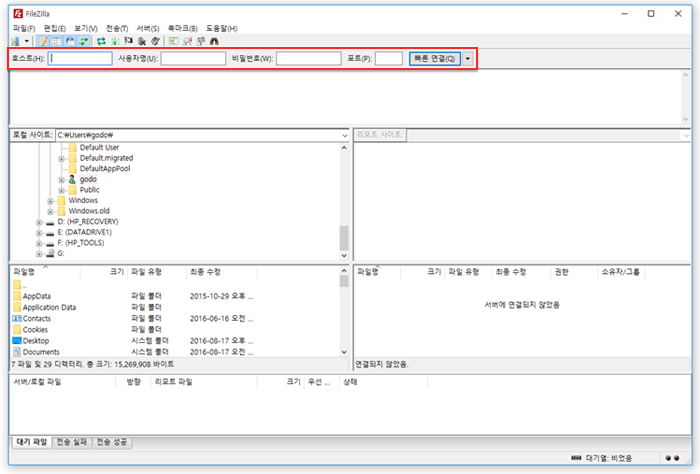The image size is (700, 474).
Task: Sort local files by 파일명 column header
Action: click(x=45, y=272)
